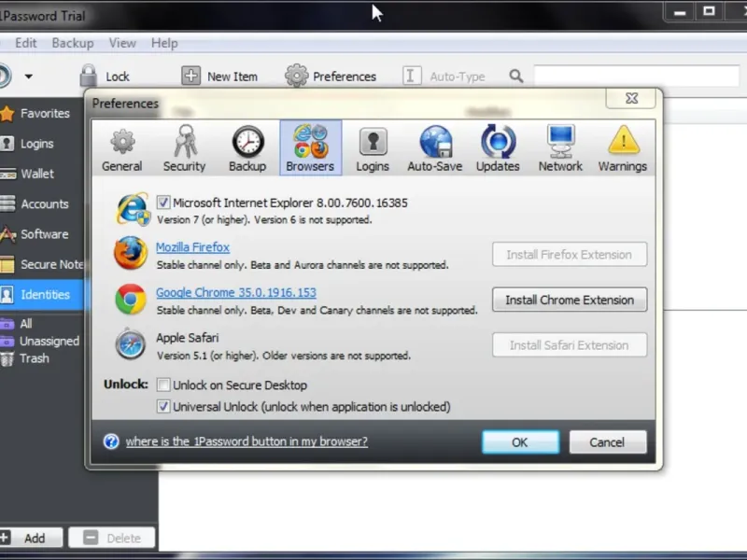Open the General preferences tab
This screenshot has height=560, width=747.
coord(122,148)
